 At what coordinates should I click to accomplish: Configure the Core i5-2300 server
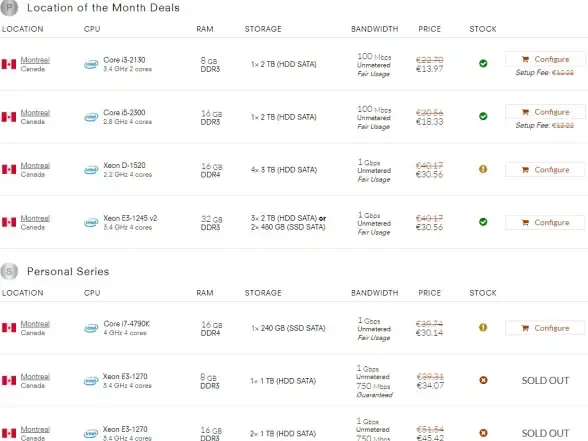[545, 112]
